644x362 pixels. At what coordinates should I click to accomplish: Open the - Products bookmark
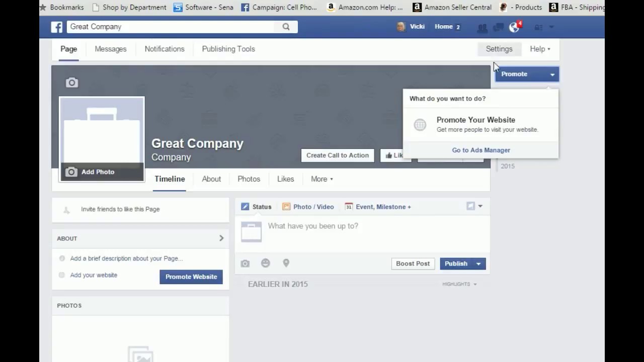pos(521,7)
